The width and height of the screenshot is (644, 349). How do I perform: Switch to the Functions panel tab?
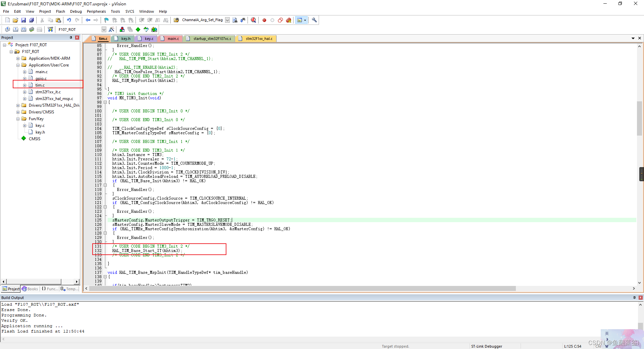pos(50,289)
